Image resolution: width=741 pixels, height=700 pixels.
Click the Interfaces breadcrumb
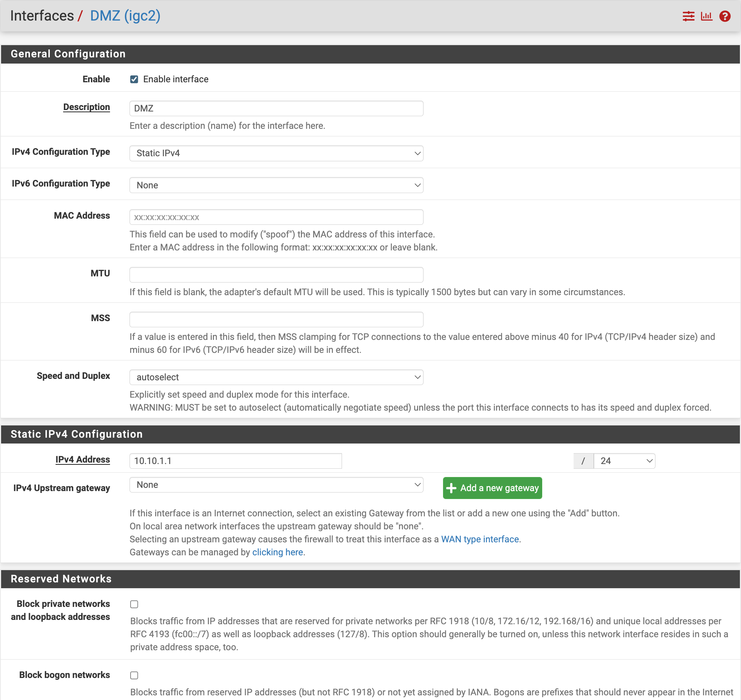pos(42,16)
